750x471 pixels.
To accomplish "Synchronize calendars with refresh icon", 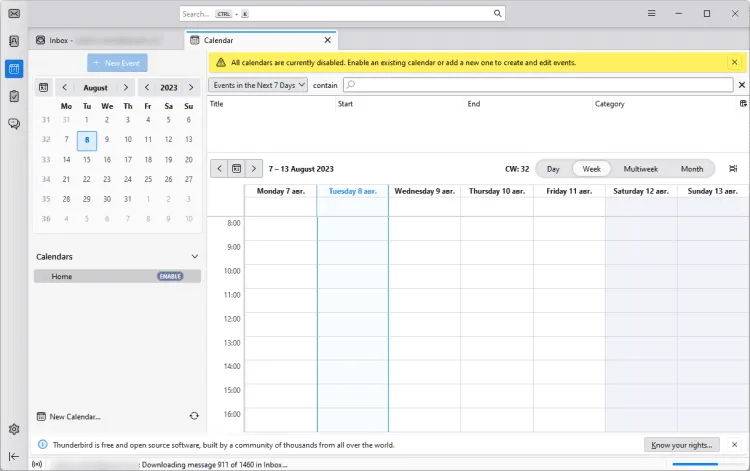I will pos(194,416).
